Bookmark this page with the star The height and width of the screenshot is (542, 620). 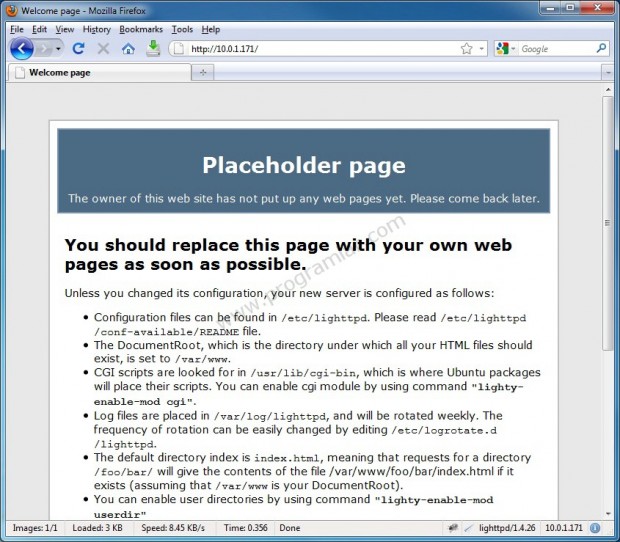pyautogui.click(x=466, y=48)
